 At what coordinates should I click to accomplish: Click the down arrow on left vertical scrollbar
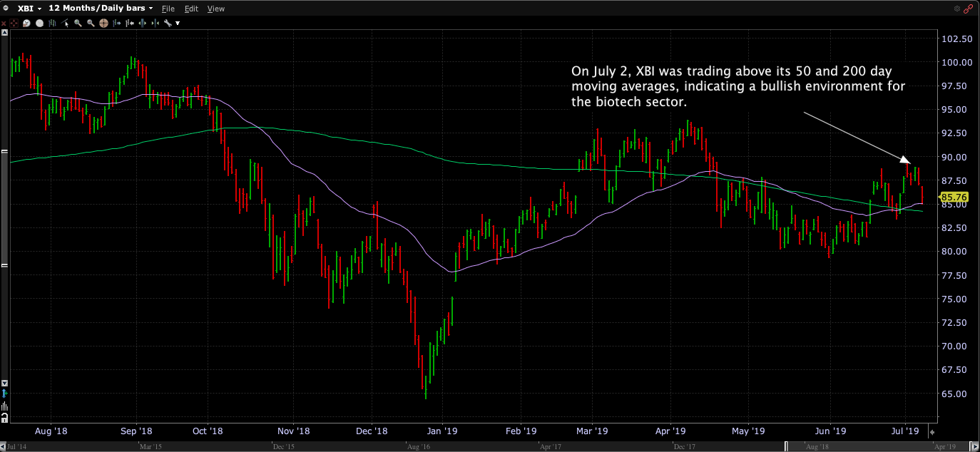click(4, 383)
